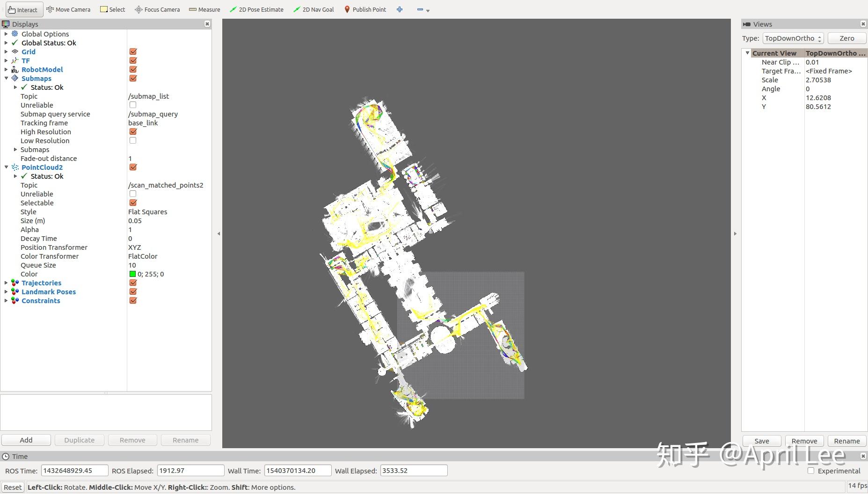868x494 pixels.
Task: Activate the Publish Point tool
Action: (365, 9)
